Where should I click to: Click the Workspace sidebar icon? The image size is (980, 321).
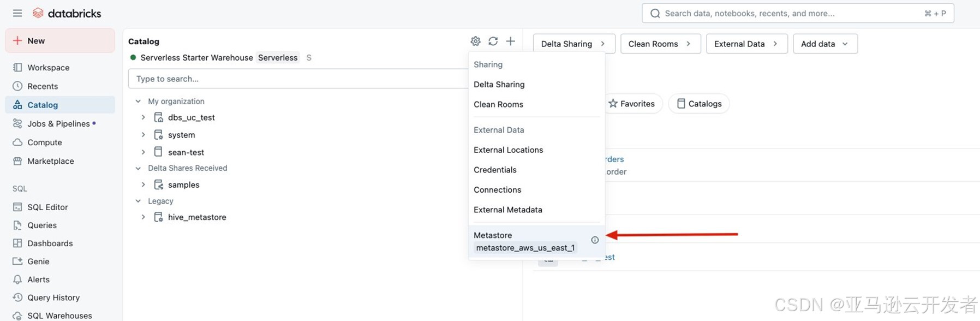click(x=17, y=67)
